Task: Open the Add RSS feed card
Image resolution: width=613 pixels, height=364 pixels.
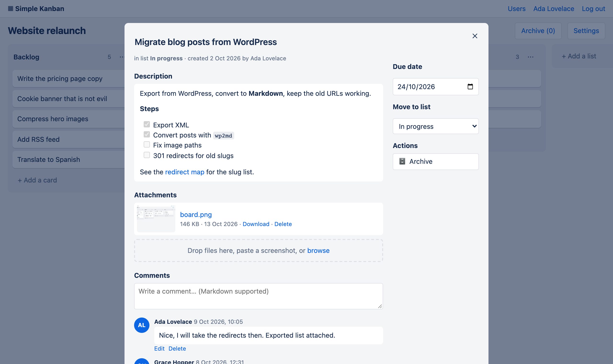Action: pyautogui.click(x=69, y=139)
